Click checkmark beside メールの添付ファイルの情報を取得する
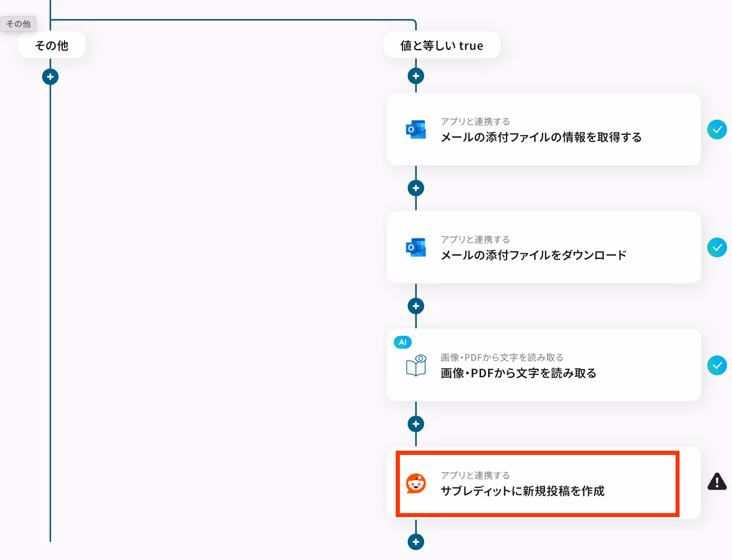 coord(717,129)
